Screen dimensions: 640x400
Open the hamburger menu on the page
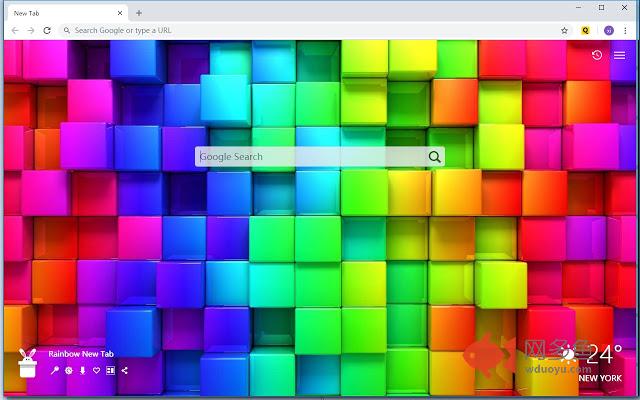619,55
